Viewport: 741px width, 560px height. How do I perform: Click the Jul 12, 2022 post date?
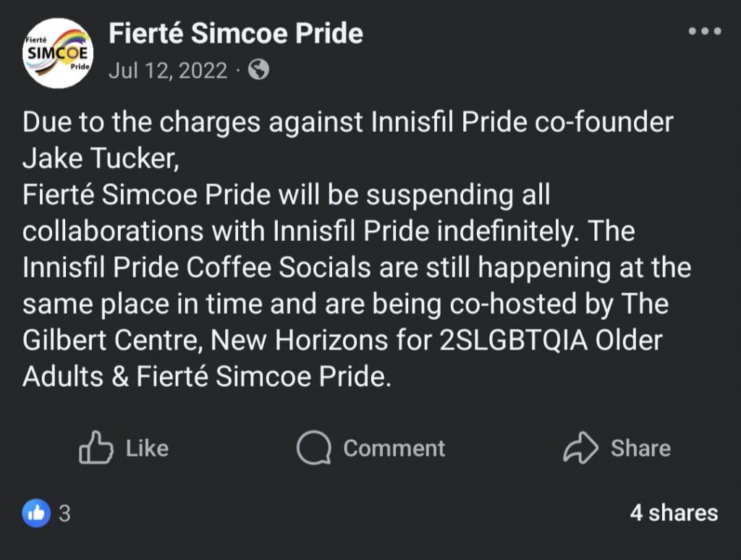pyautogui.click(x=168, y=70)
